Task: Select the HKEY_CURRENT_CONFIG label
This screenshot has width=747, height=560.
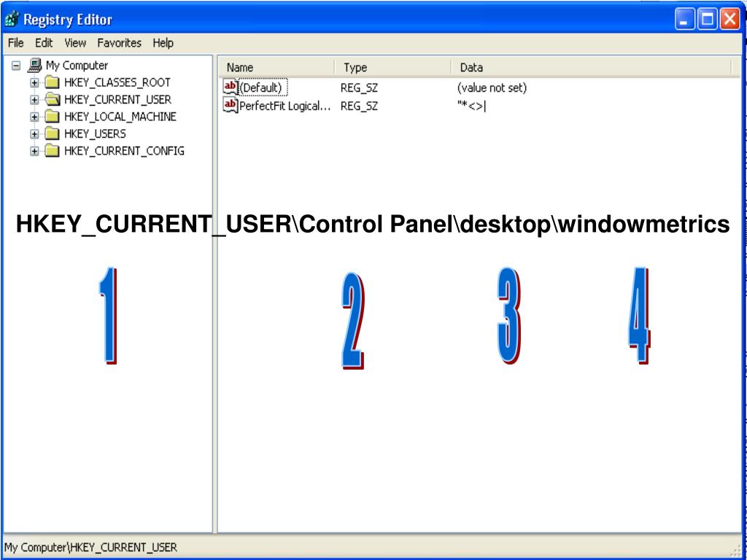Action: coord(124,152)
